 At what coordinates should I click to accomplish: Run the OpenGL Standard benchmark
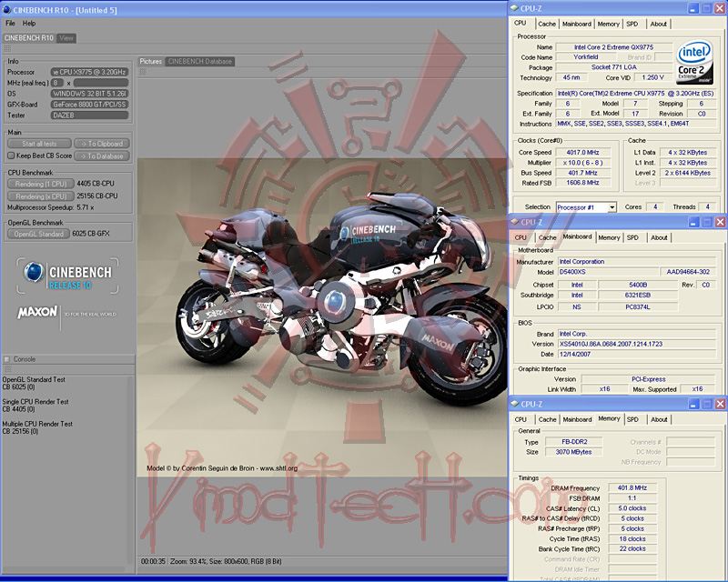point(38,234)
